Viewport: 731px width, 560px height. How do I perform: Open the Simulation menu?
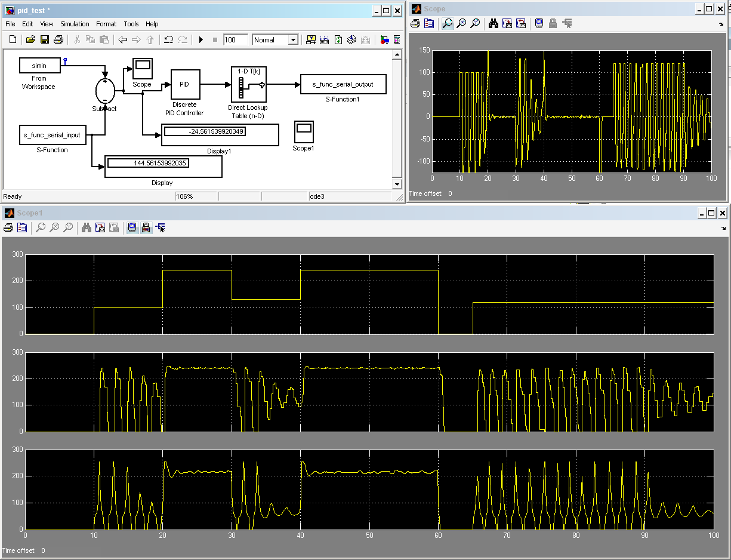75,24
